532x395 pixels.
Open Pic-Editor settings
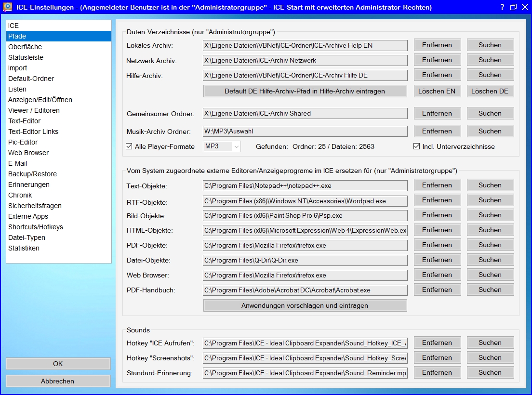(59, 142)
